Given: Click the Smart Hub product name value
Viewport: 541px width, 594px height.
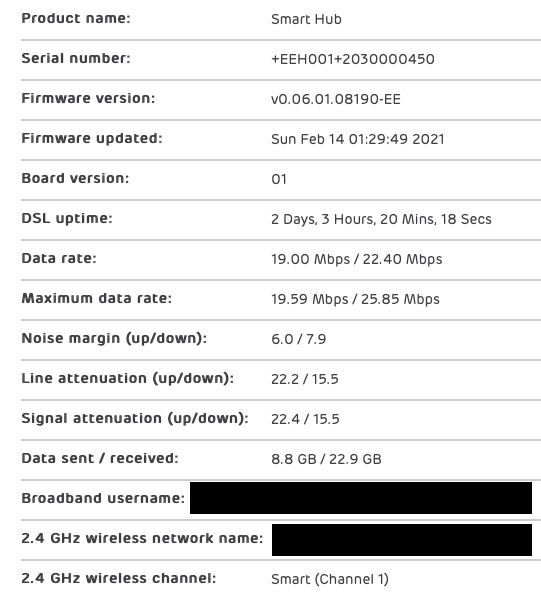Looking at the screenshot, I should tap(306, 19).
